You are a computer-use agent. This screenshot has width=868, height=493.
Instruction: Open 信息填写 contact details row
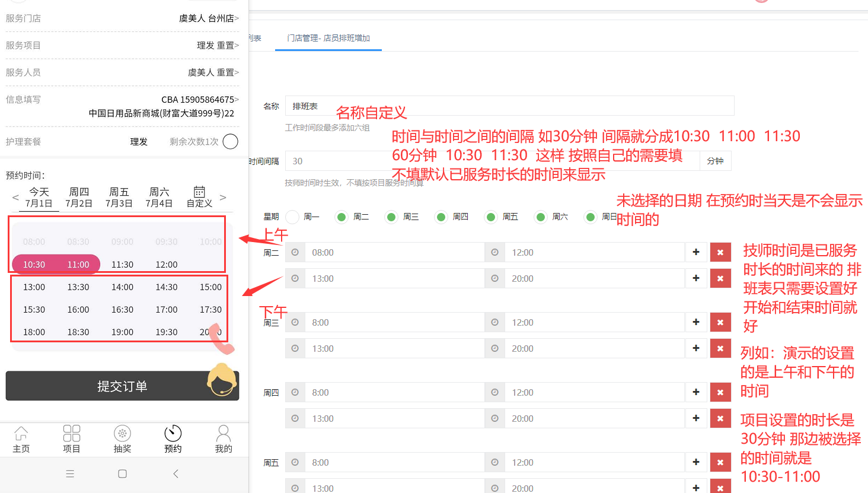pos(122,106)
